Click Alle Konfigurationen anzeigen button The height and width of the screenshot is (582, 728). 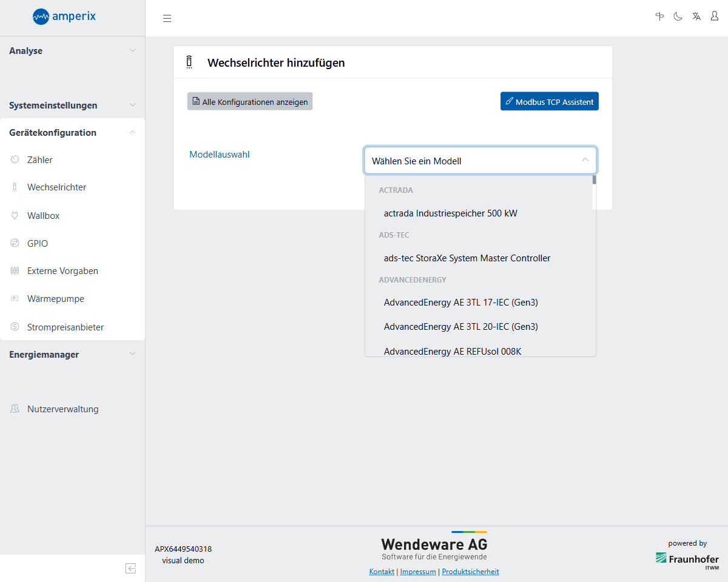(x=250, y=102)
